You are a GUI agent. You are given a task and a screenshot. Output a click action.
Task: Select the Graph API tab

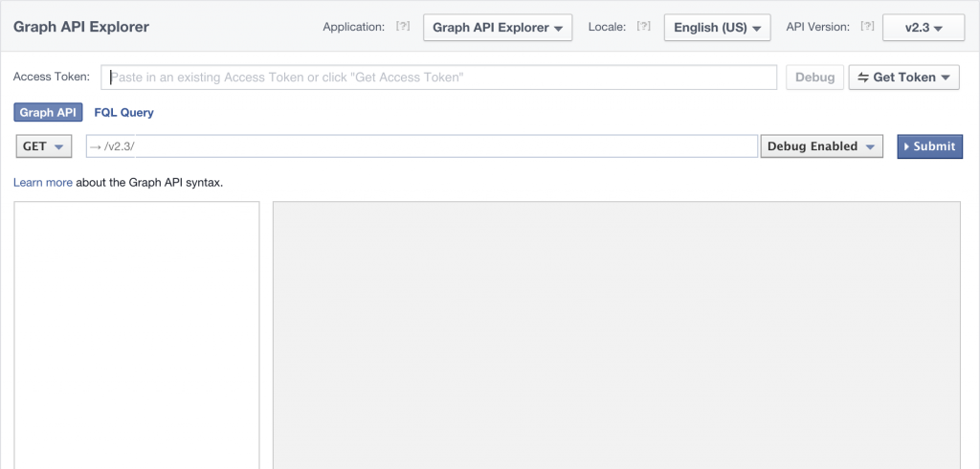(48, 113)
